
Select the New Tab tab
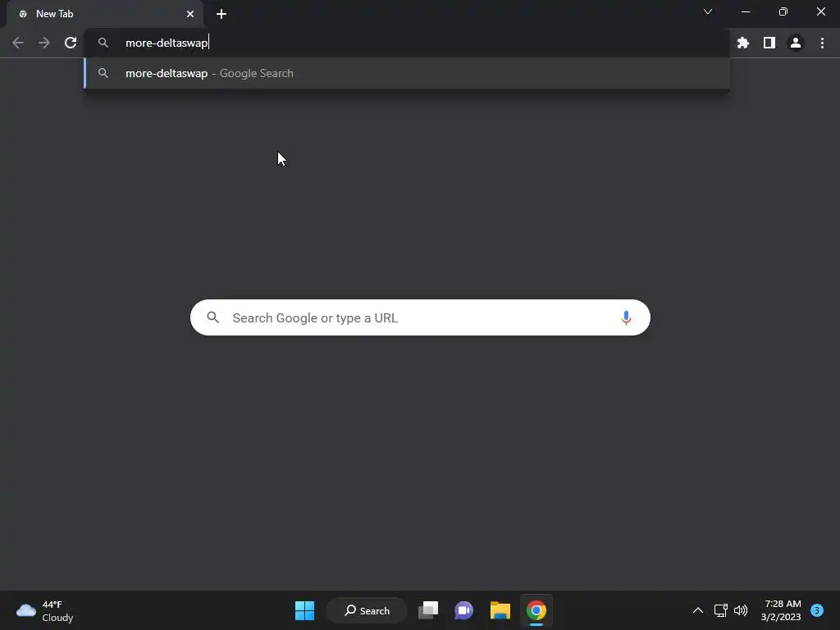click(105, 14)
